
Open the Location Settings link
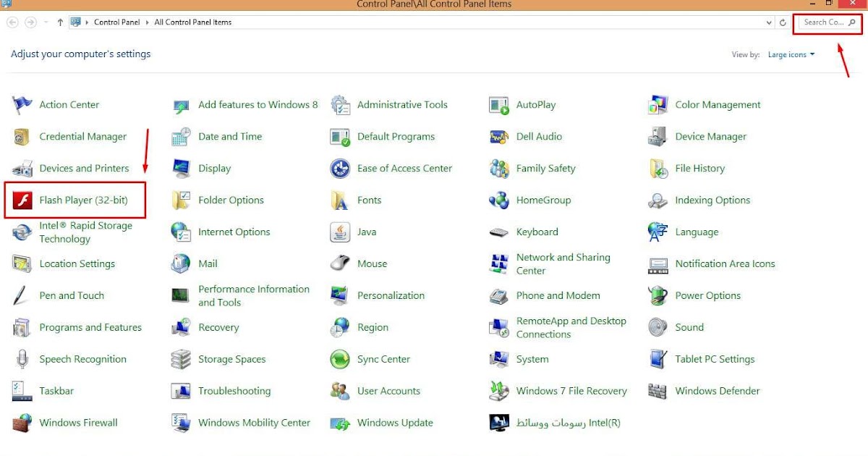[x=77, y=264]
